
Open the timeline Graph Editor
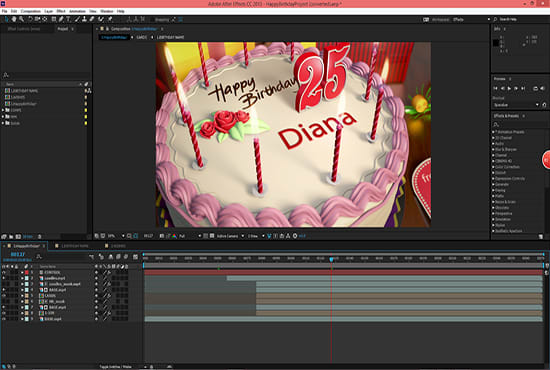pos(135,257)
